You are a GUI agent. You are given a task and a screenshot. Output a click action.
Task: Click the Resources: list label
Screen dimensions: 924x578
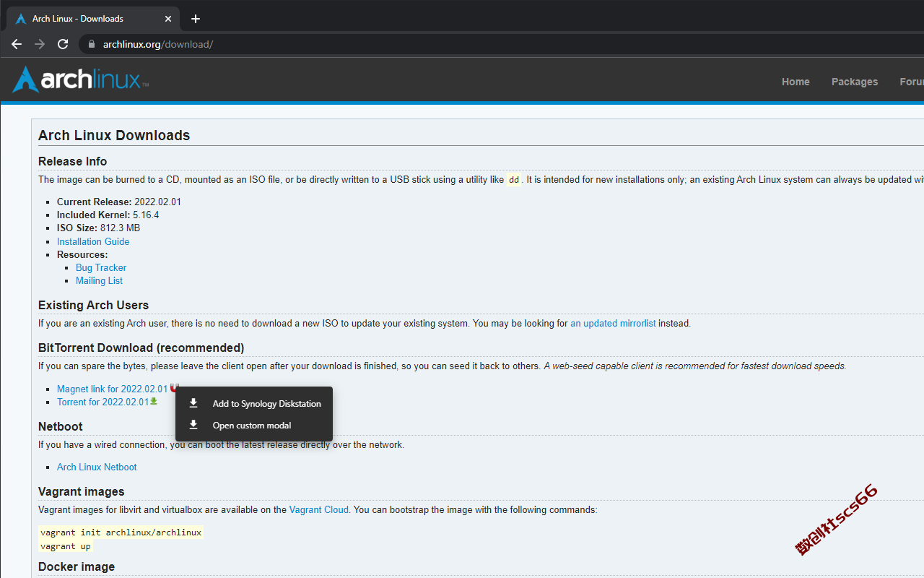[82, 254]
